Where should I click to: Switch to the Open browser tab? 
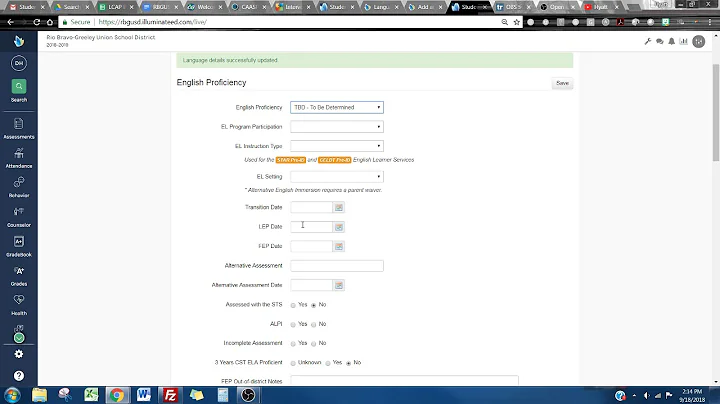(557, 7)
